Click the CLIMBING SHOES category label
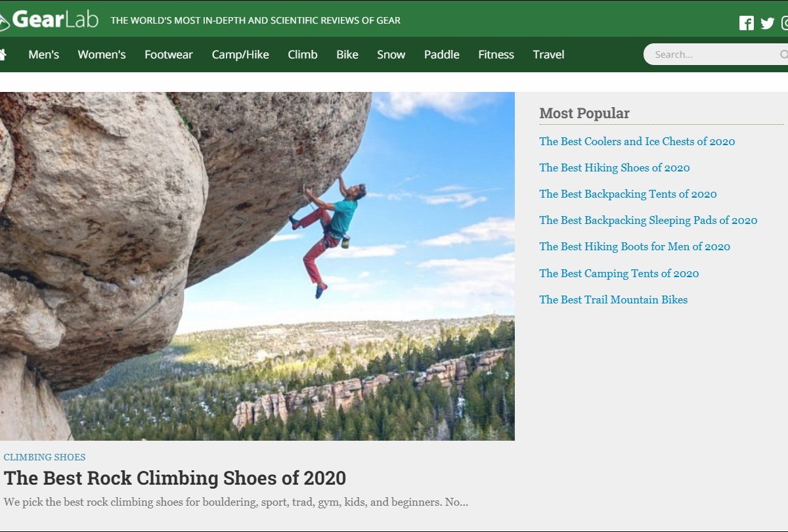The height and width of the screenshot is (532, 788). tap(45, 457)
